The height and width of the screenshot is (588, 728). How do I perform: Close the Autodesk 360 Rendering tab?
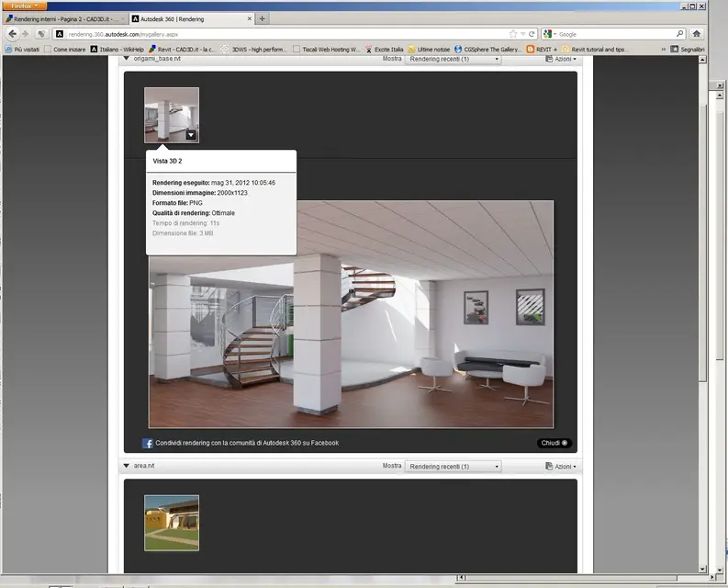click(x=250, y=19)
